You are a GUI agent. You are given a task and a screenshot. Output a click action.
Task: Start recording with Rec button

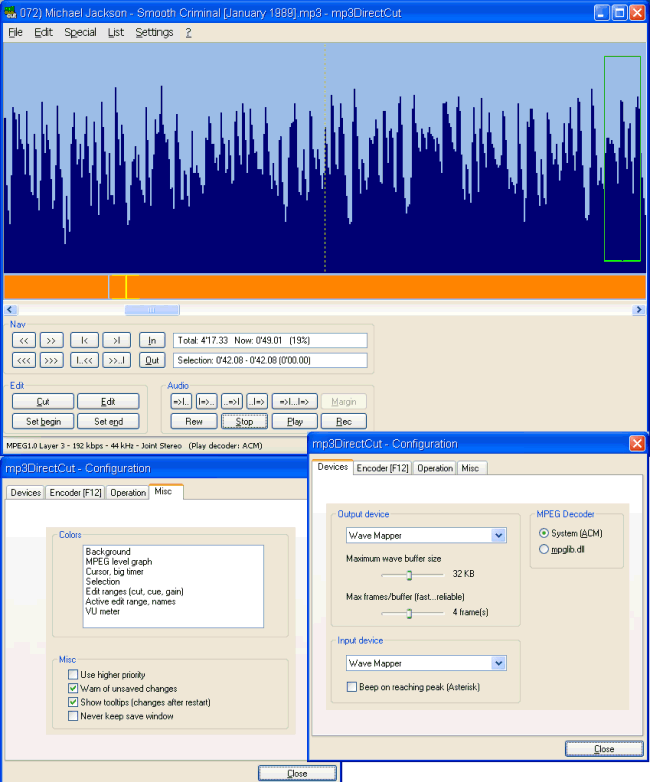[x=344, y=421]
